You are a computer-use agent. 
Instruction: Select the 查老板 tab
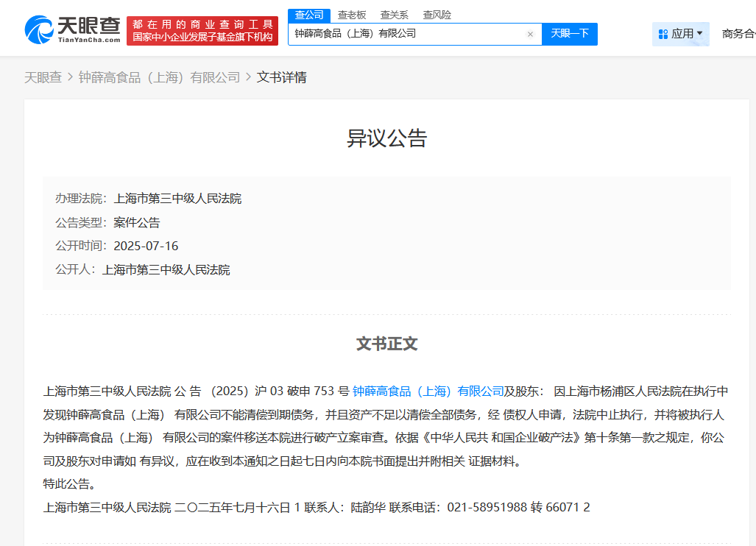pyautogui.click(x=352, y=15)
